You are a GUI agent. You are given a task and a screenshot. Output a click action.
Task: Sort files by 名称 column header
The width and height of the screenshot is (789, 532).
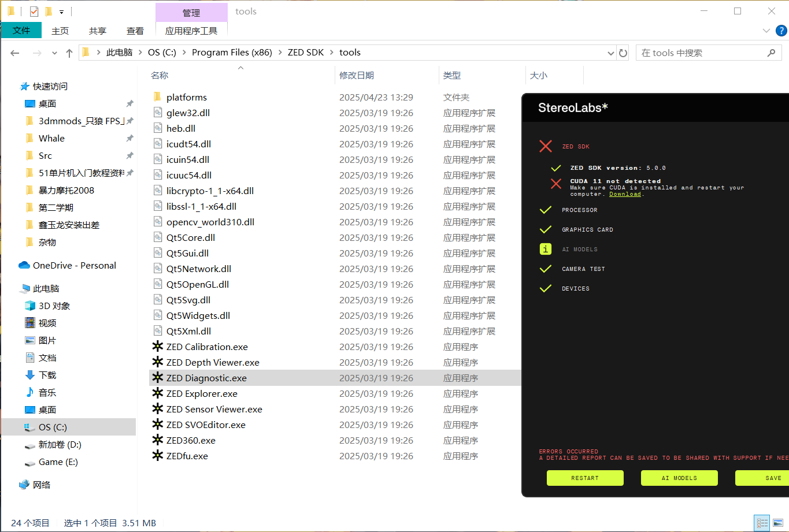(x=160, y=76)
